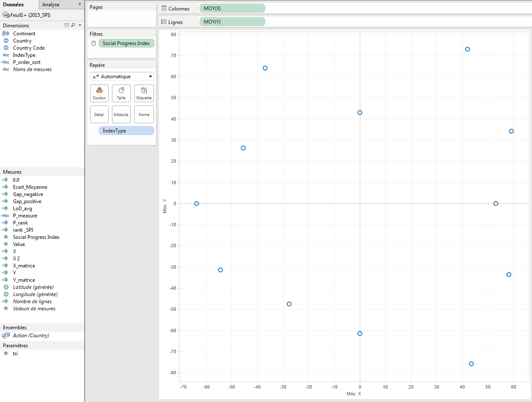Image resolution: width=532 pixels, height=402 pixels.
Task: Open the Taille (size) mark property
Action: coord(121,93)
